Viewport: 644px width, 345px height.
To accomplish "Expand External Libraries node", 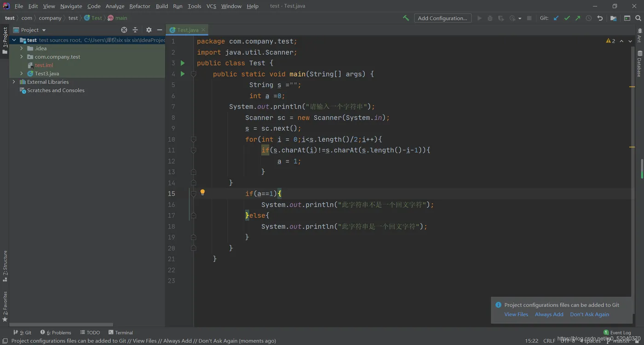I will (14, 82).
